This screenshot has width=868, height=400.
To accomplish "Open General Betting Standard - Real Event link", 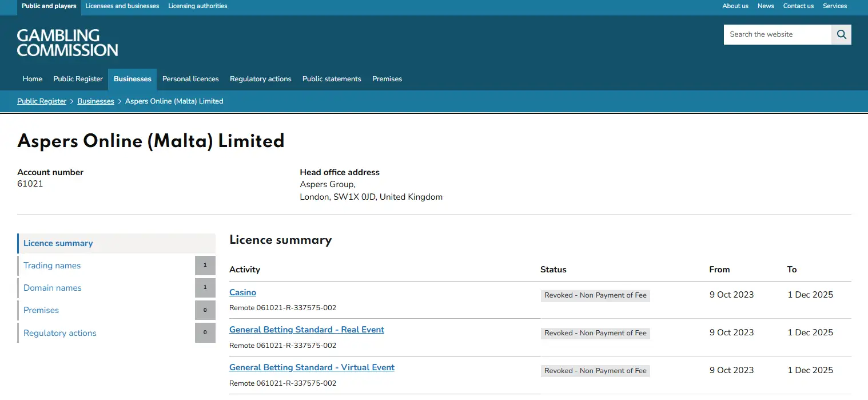I will tap(306, 330).
